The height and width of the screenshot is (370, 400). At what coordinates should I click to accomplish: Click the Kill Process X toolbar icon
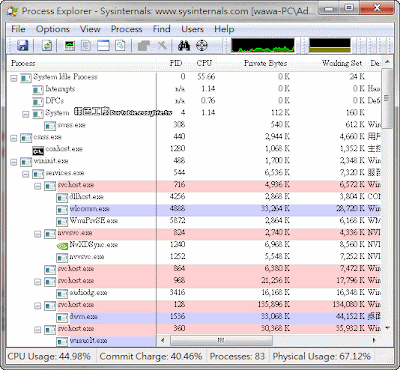162,45
